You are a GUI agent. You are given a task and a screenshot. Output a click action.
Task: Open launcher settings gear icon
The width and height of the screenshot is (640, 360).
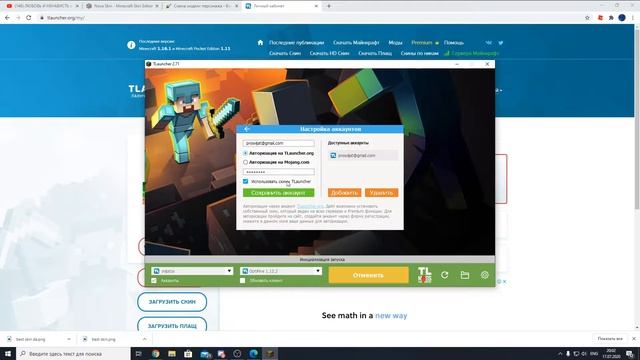pos(484,275)
